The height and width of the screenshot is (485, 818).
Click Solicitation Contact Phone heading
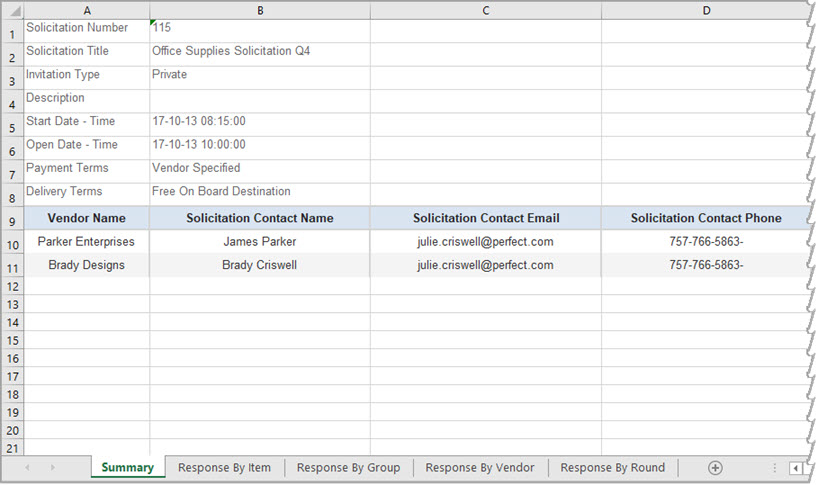pyautogui.click(x=705, y=218)
